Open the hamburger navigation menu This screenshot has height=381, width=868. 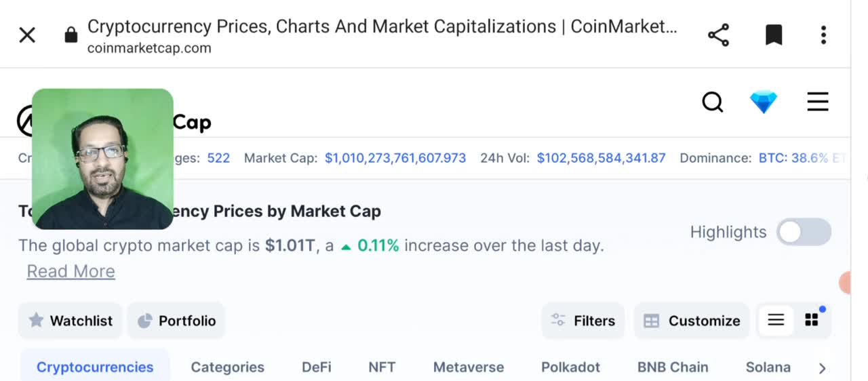pyautogui.click(x=818, y=102)
